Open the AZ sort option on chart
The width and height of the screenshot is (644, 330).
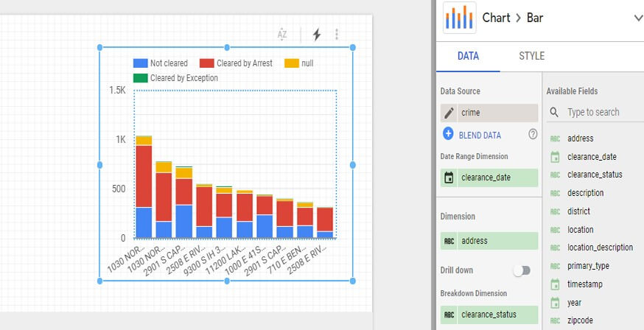pyautogui.click(x=282, y=35)
